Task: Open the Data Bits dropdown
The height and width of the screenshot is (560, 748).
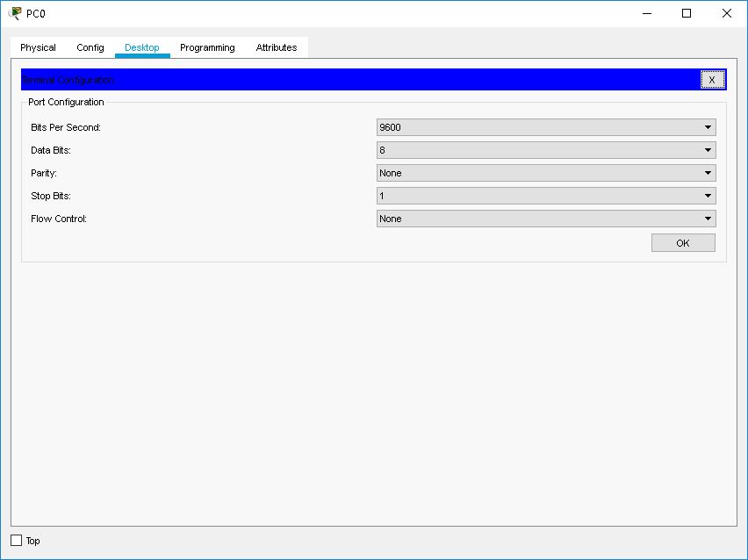Action: [x=707, y=149]
